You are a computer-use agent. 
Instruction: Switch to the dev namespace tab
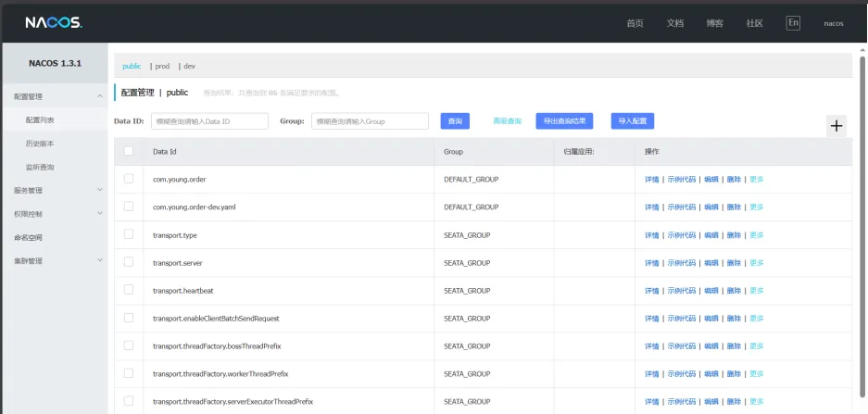(x=189, y=66)
